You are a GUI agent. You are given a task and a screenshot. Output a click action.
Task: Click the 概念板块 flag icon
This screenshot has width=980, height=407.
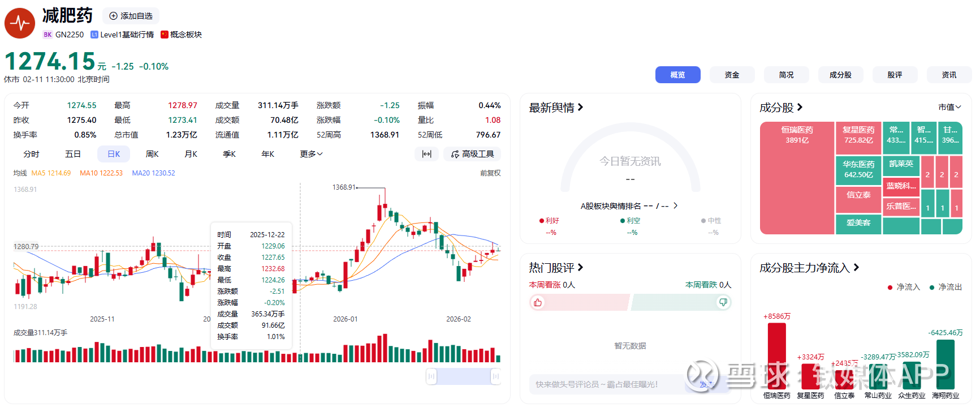pos(165,35)
